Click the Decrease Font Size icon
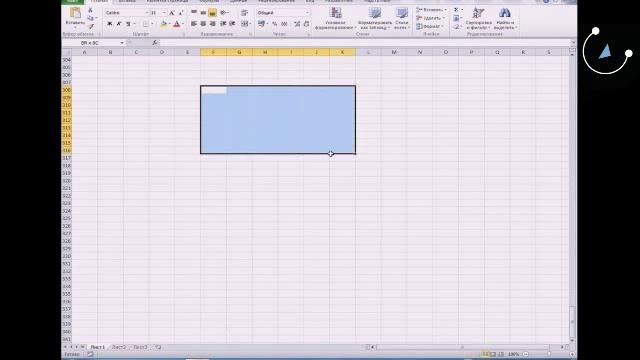The width and height of the screenshot is (640, 360). [181, 13]
